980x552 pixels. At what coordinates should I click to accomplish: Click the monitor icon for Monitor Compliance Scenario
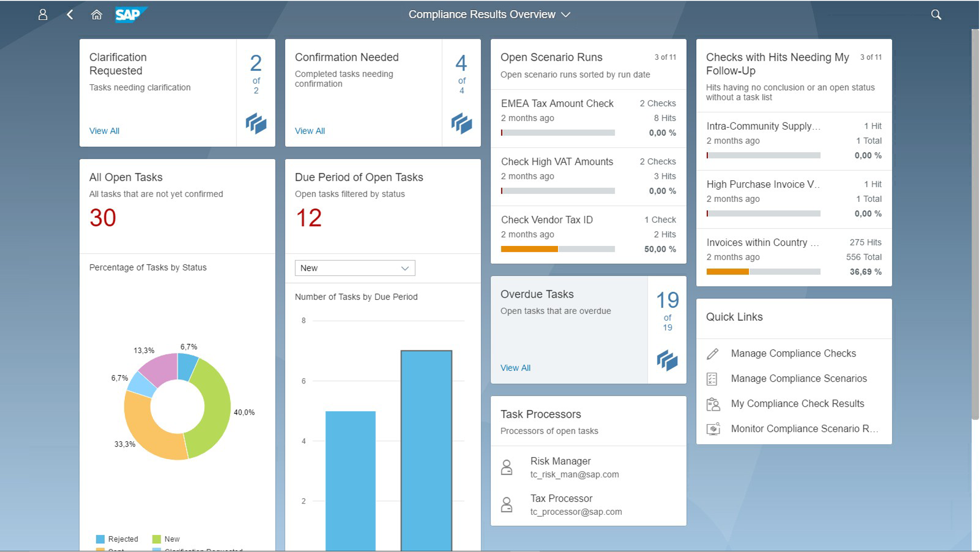click(713, 429)
